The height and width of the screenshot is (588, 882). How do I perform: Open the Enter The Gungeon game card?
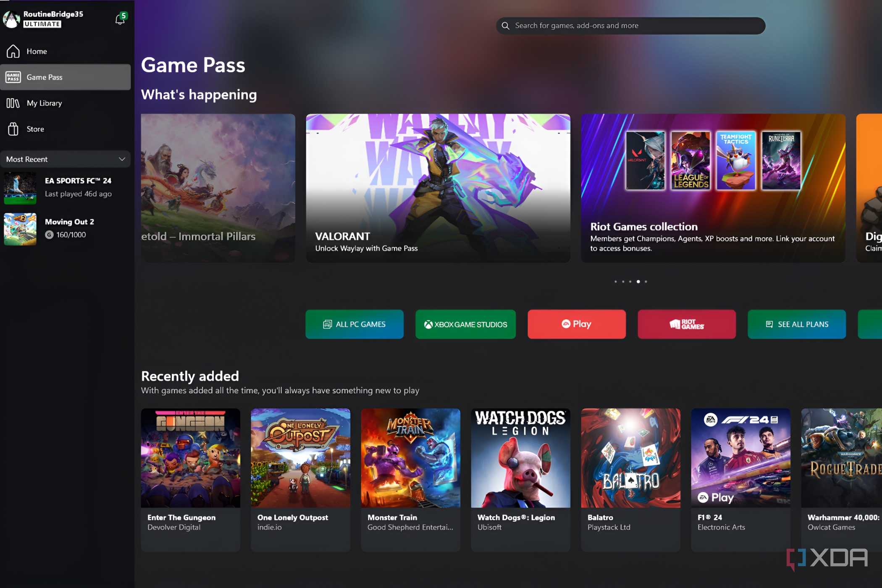[191, 480]
